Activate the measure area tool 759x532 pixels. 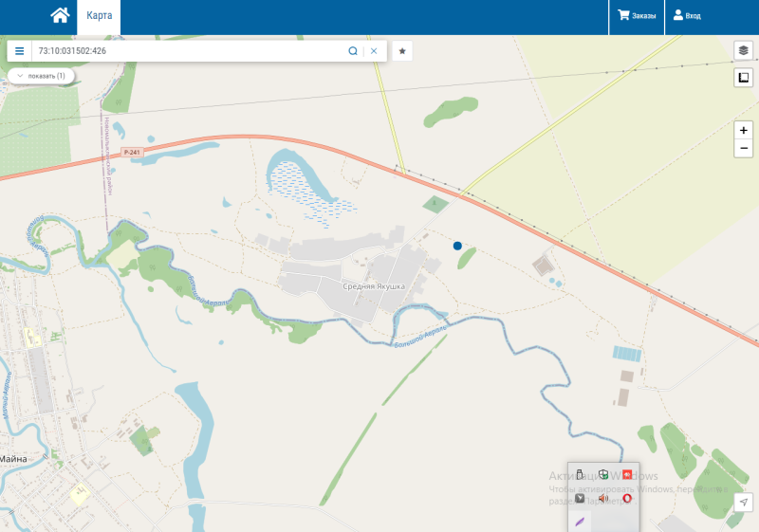(x=744, y=78)
